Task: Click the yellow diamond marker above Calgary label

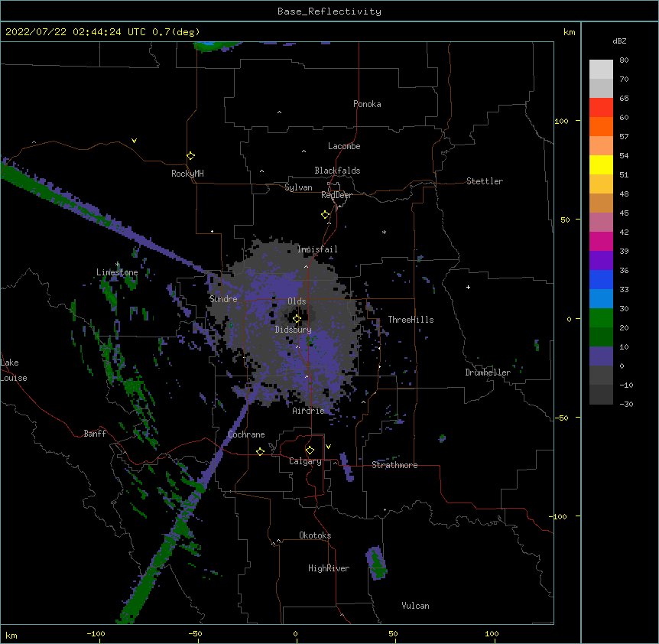Action: pyautogui.click(x=310, y=450)
